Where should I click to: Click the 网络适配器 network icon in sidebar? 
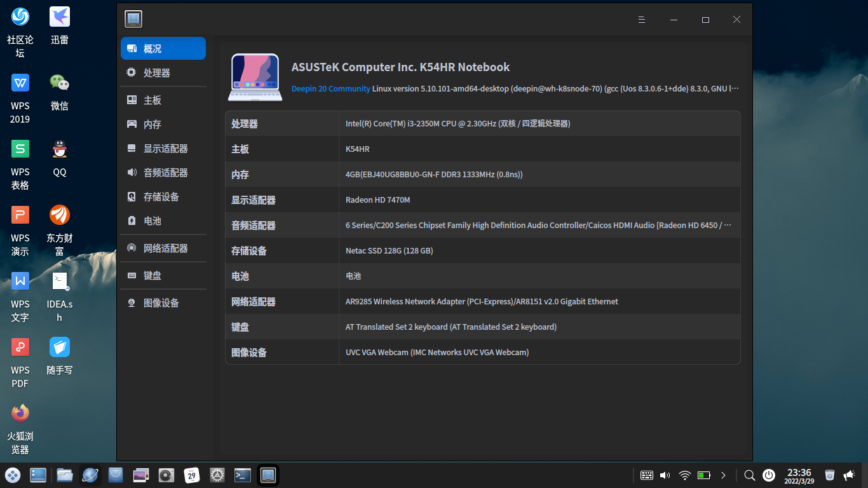[x=132, y=248]
